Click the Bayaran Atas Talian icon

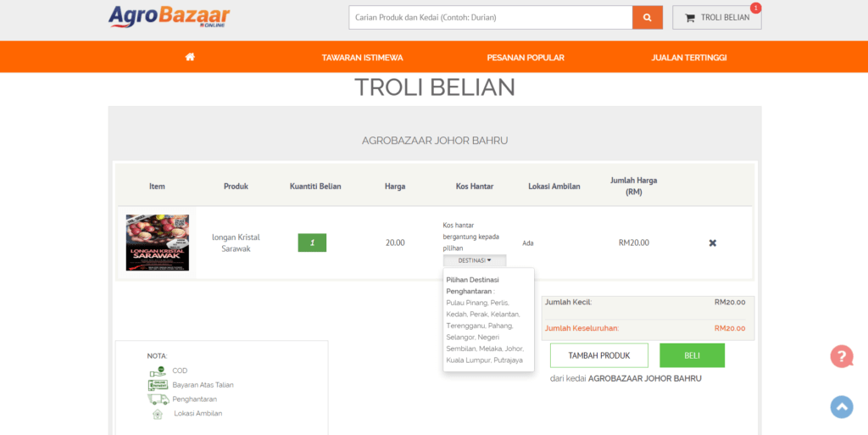pyautogui.click(x=158, y=385)
